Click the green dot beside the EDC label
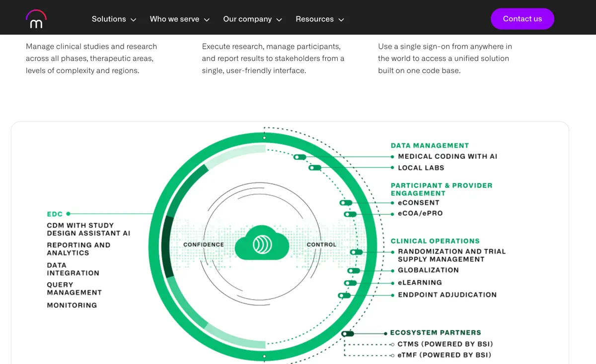The height and width of the screenshot is (364, 596). 68,214
